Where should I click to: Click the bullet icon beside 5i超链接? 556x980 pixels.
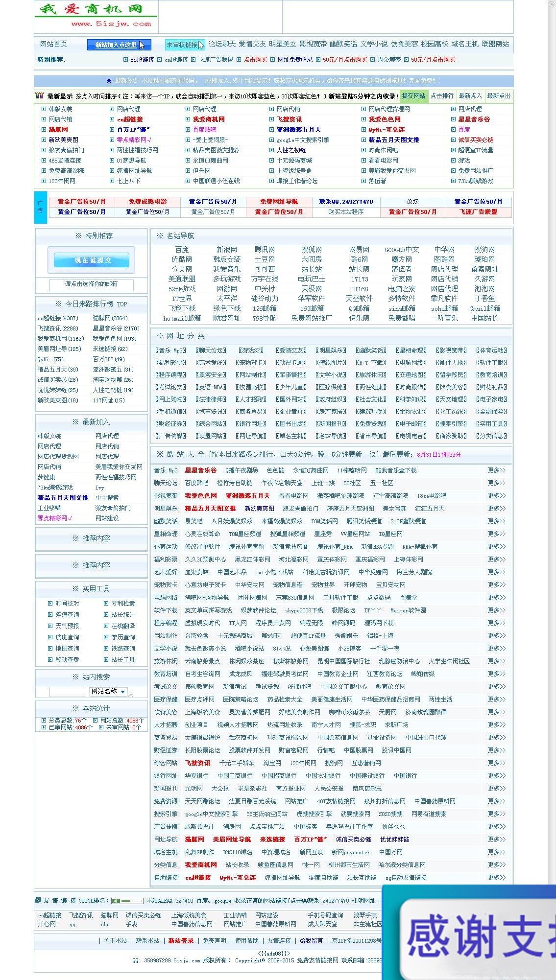(126, 60)
